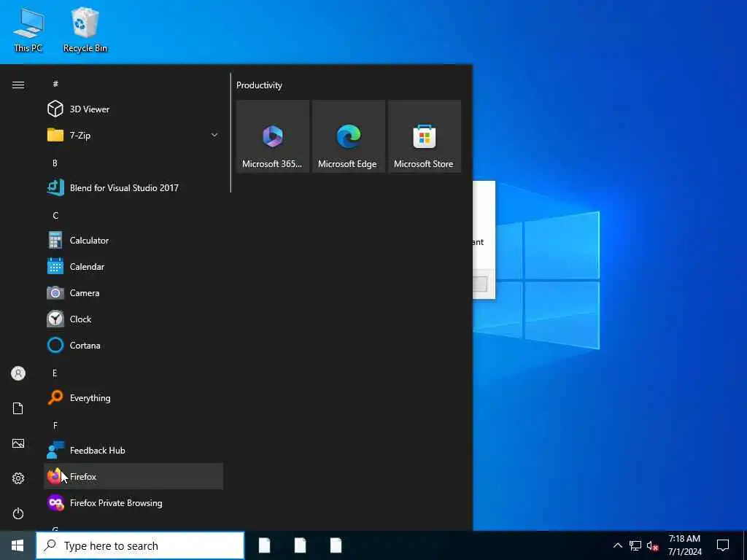Image resolution: width=747 pixels, height=560 pixels.
Task: Open the 7-Zip folder icon
Action: point(55,135)
